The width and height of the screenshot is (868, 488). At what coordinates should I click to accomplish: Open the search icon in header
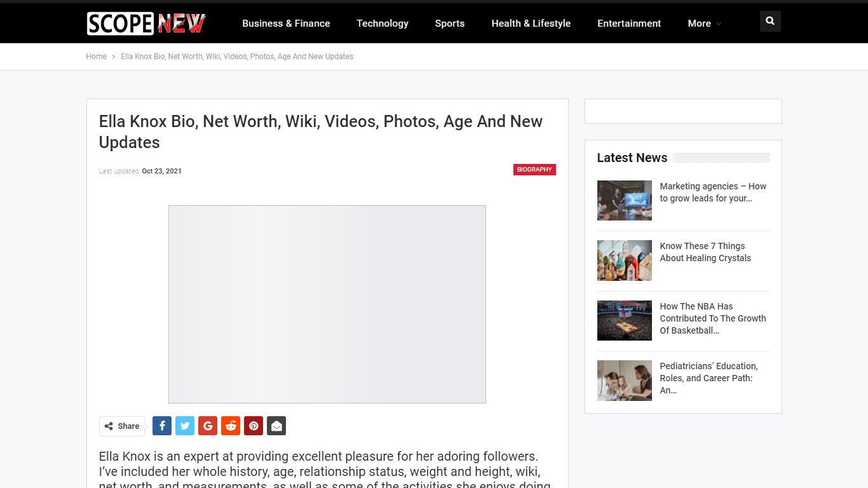[770, 22]
